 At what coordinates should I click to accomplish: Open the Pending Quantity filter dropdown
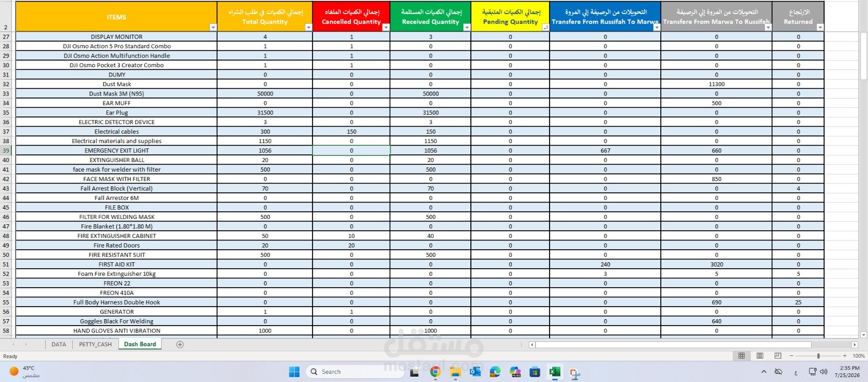pos(545,28)
